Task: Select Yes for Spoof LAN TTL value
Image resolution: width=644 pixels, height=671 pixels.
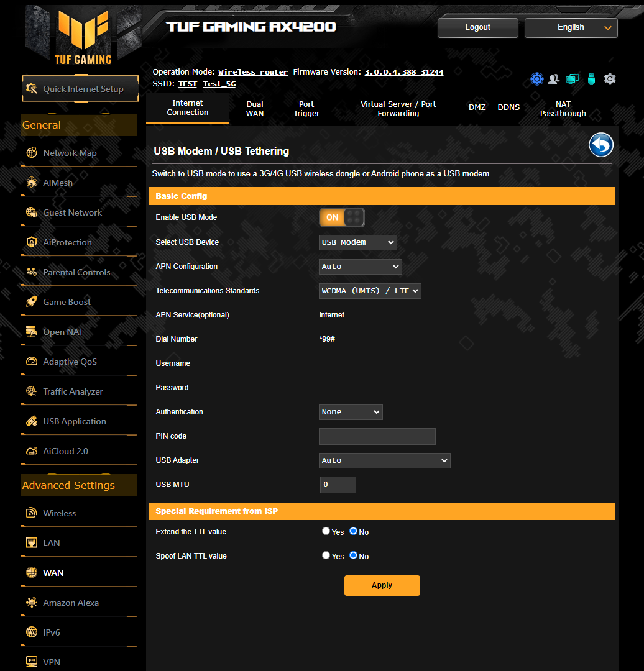Action: (x=326, y=555)
